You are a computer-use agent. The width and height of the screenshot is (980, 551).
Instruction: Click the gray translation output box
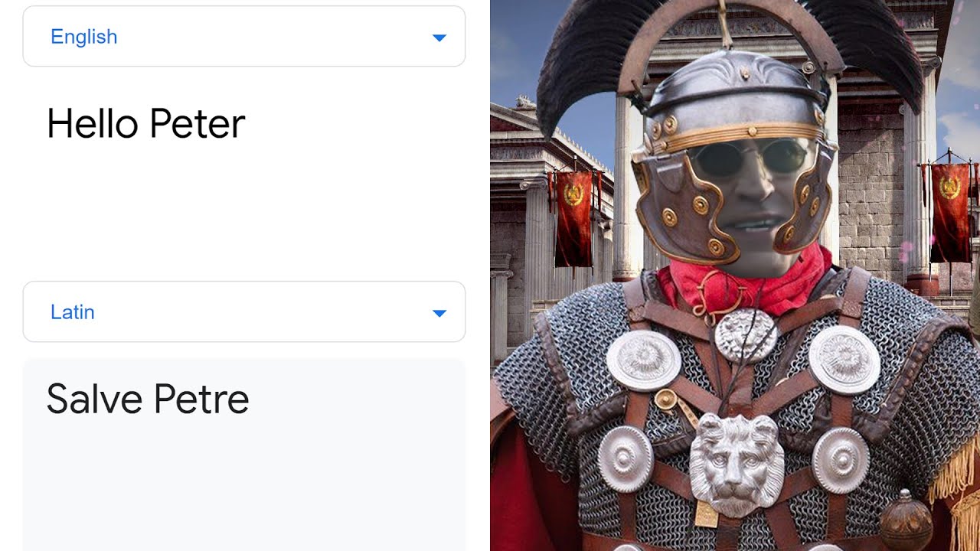click(244, 455)
